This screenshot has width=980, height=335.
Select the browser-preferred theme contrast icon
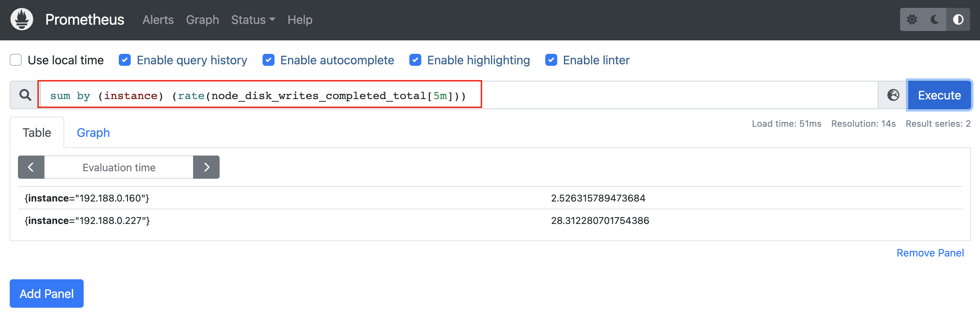coord(958,19)
